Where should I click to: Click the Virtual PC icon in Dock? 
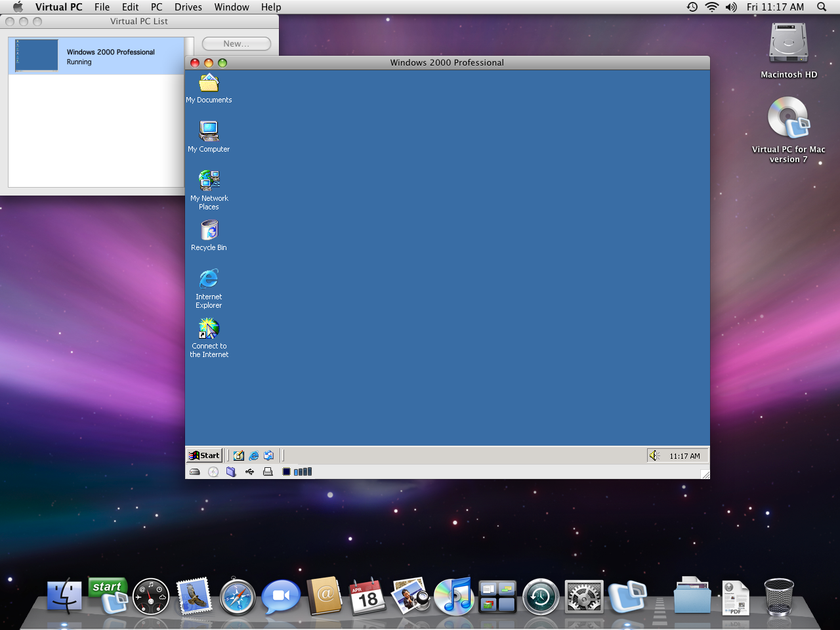[x=627, y=597]
